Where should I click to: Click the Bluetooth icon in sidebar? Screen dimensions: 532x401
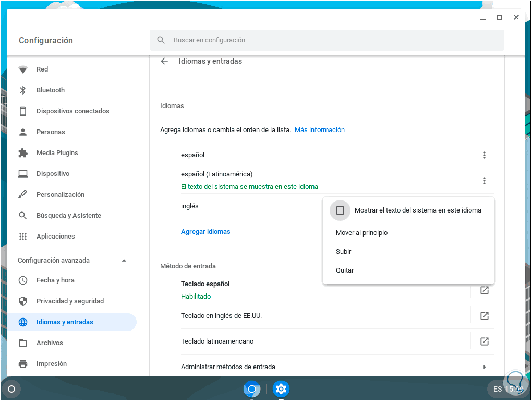23,90
